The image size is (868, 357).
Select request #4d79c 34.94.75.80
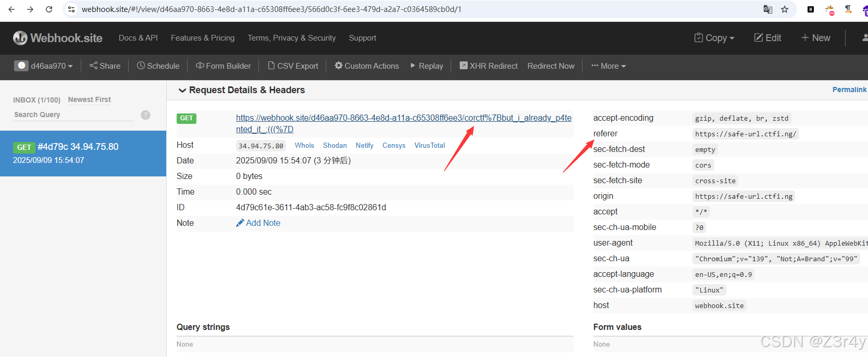pos(83,154)
